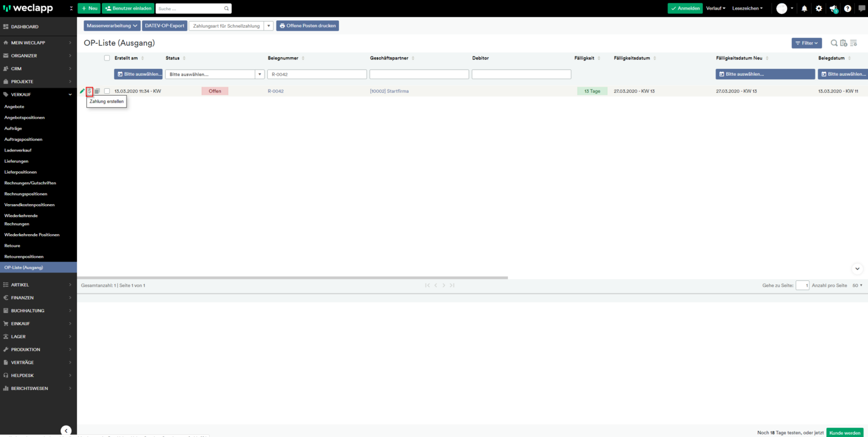Screen dimensions: 868x437
Task: Click the Gehe zu Seite input
Action: tap(802, 285)
